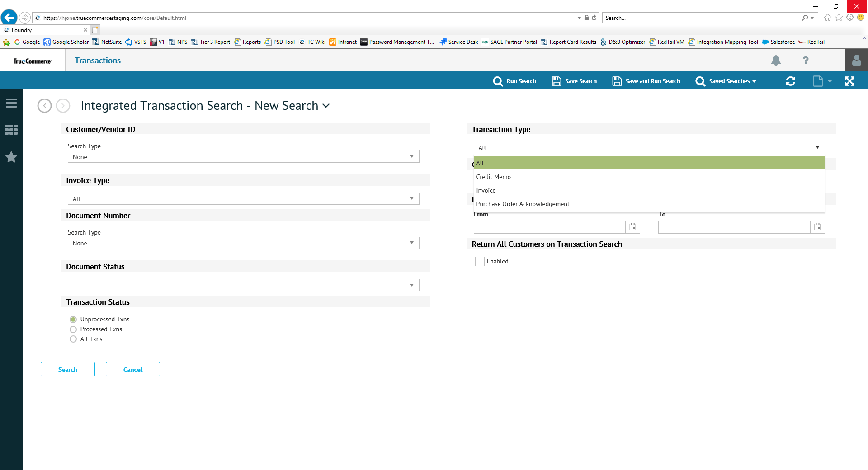This screenshot has height=470, width=868.
Task: Select the Processed Txns radio button
Action: click(x=73, y=329)
